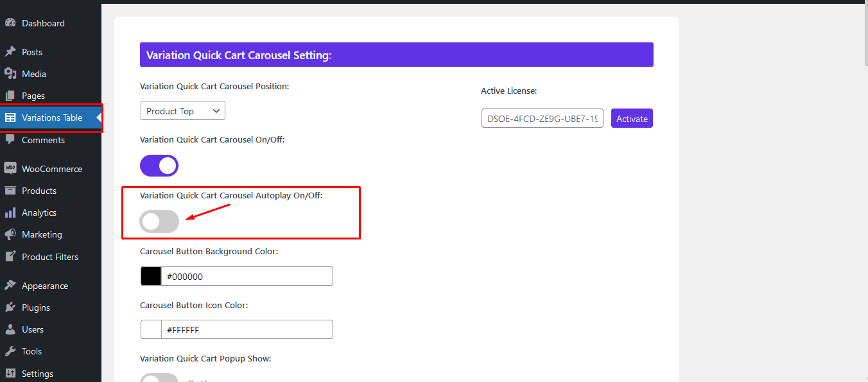Toggle Variation Quick Cart Popup Show switch
Screen dimensions: 868x382
159,378
